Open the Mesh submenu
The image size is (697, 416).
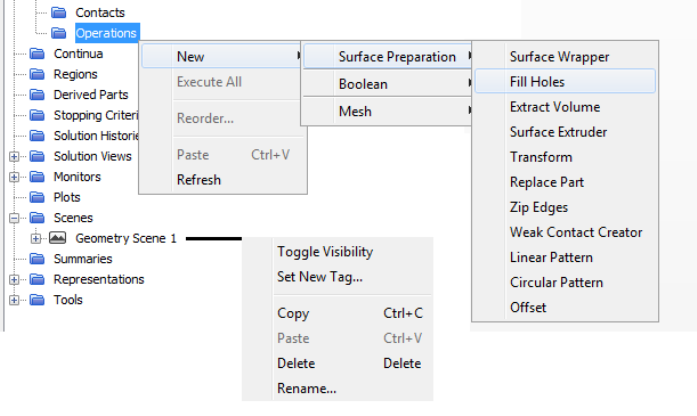[387, 111]
